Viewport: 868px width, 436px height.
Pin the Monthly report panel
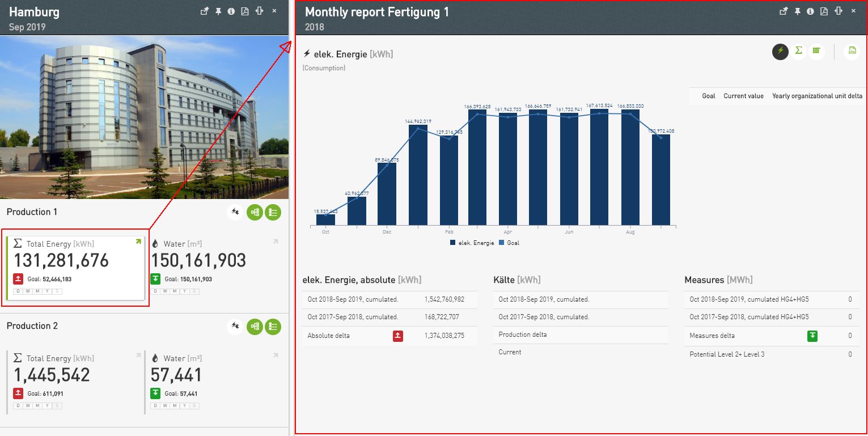pyautogui.click(x=797, y=11)
